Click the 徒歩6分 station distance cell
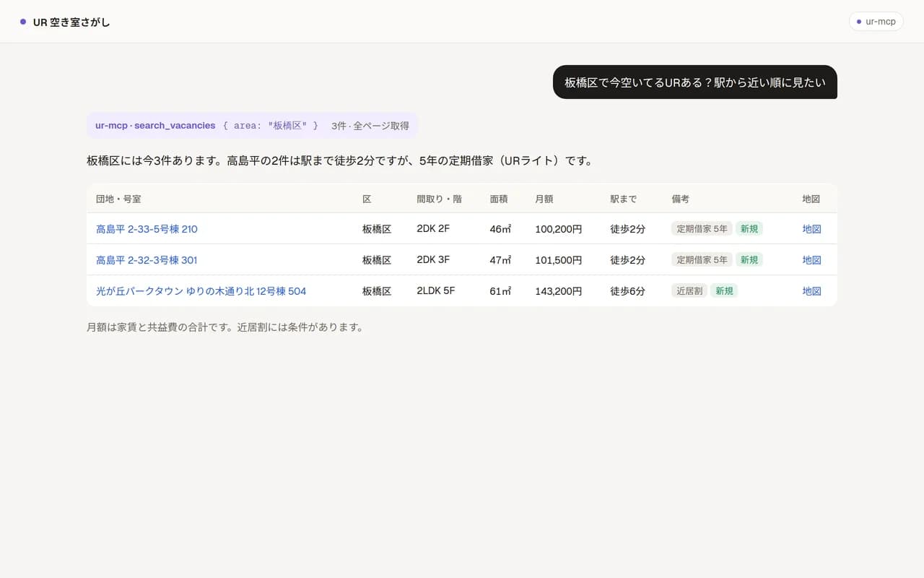924x578 pixels. [x=627, y=291]
